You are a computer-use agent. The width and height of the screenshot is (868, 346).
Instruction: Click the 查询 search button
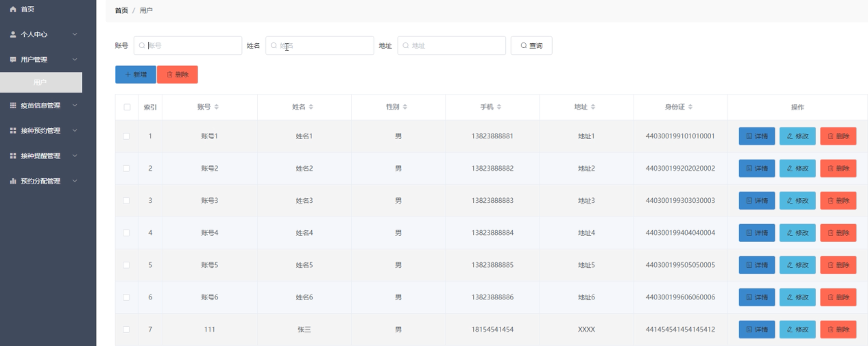(531, 46)
